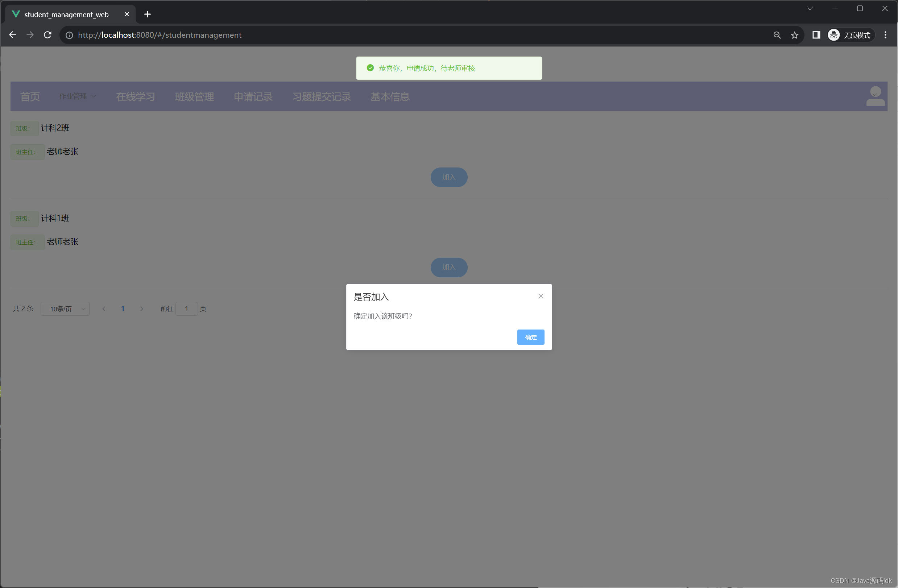898x588 pixels.
Task: Close the 是否加入 dialog with X icon
Action: pyautogui.click(x=540, y=296)
